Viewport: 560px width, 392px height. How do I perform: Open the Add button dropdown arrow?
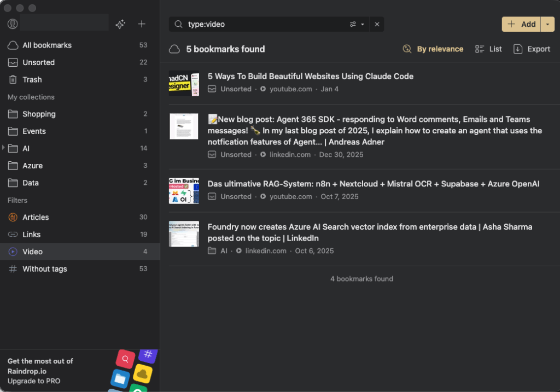[547, 24]
